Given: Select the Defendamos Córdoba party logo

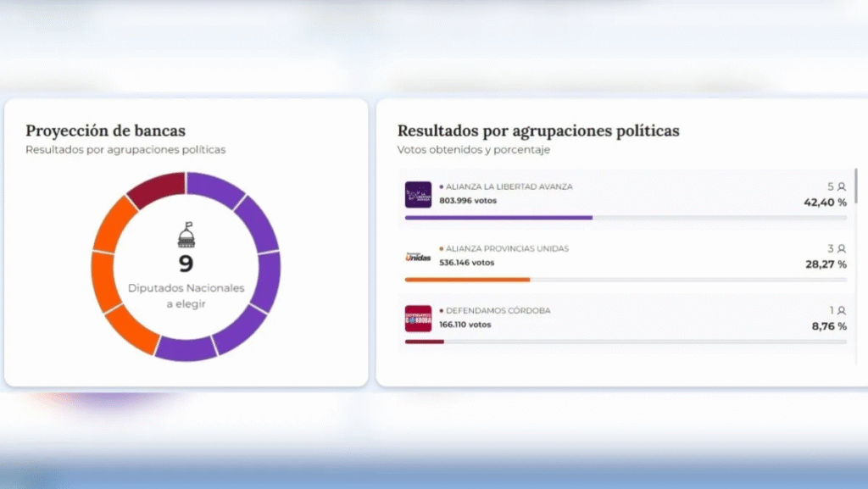Looking at the screenshot, I should point(418,319).
